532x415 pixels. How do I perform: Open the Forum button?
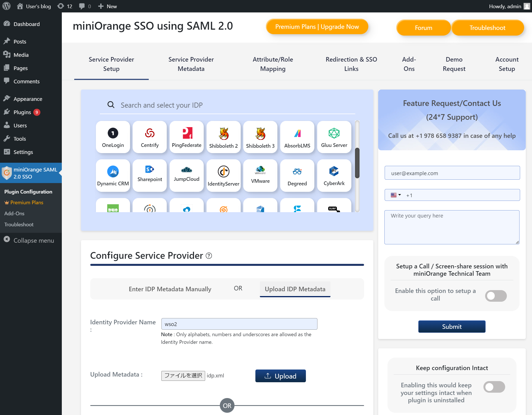[x=423, y=28]
